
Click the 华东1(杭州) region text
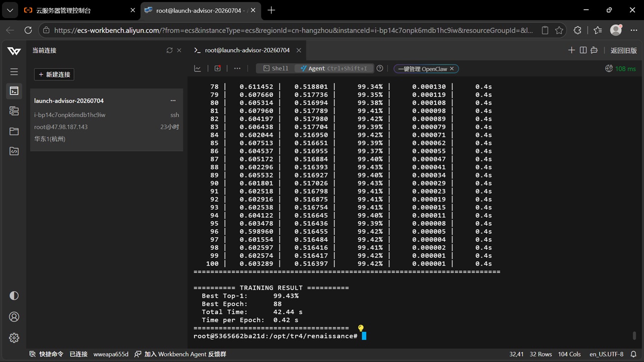[x=50, y=139]
